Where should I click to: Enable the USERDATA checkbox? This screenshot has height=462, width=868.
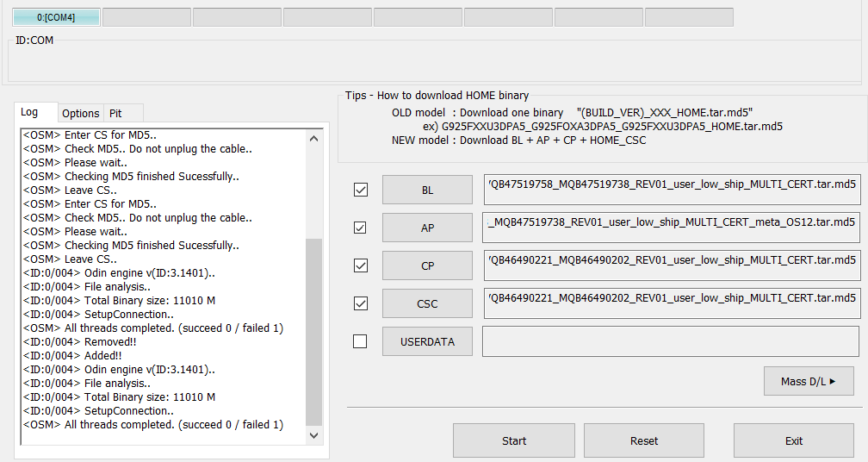pos(360,341)
